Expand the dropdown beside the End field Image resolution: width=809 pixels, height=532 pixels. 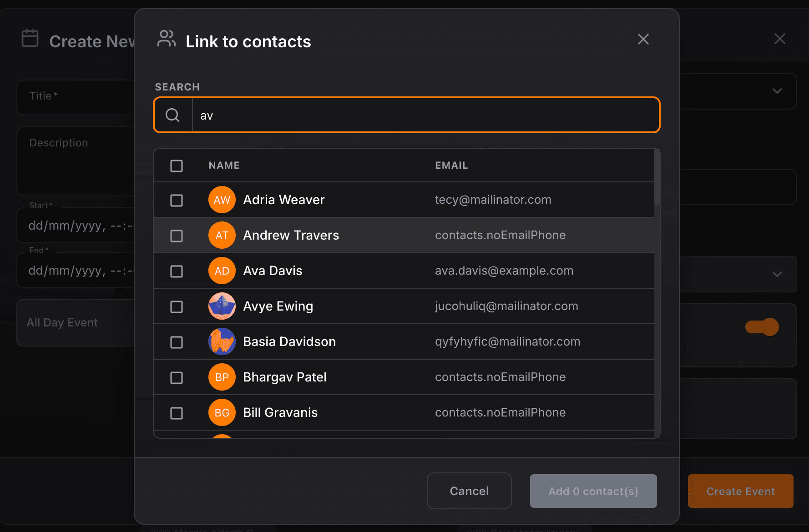777,275
